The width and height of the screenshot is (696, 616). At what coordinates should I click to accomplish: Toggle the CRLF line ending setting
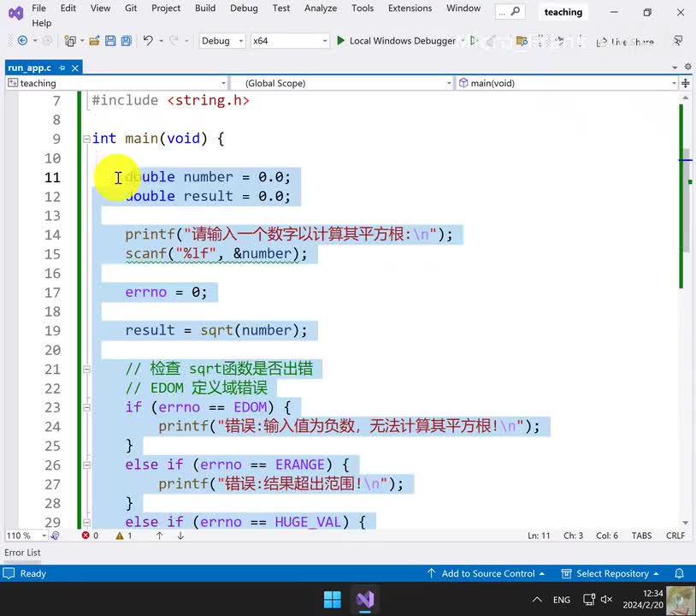coord(675,536)
